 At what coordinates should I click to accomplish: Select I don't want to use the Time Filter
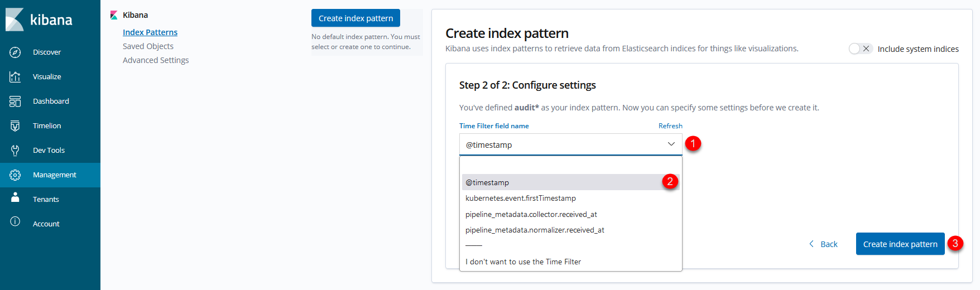click(570, 262)
